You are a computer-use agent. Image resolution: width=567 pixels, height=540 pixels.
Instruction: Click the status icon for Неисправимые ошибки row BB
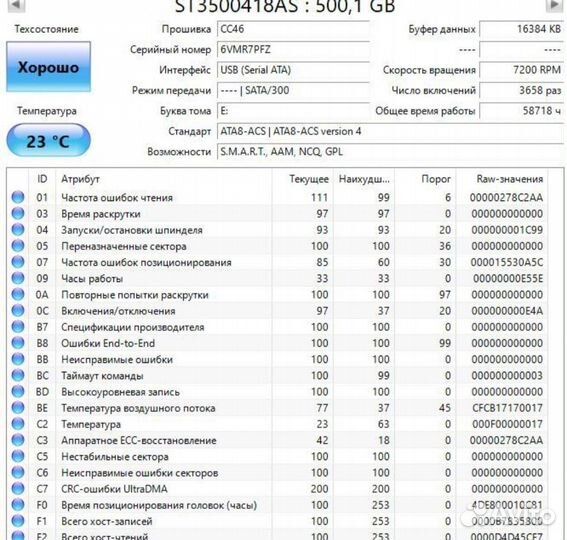click(18, 359)
